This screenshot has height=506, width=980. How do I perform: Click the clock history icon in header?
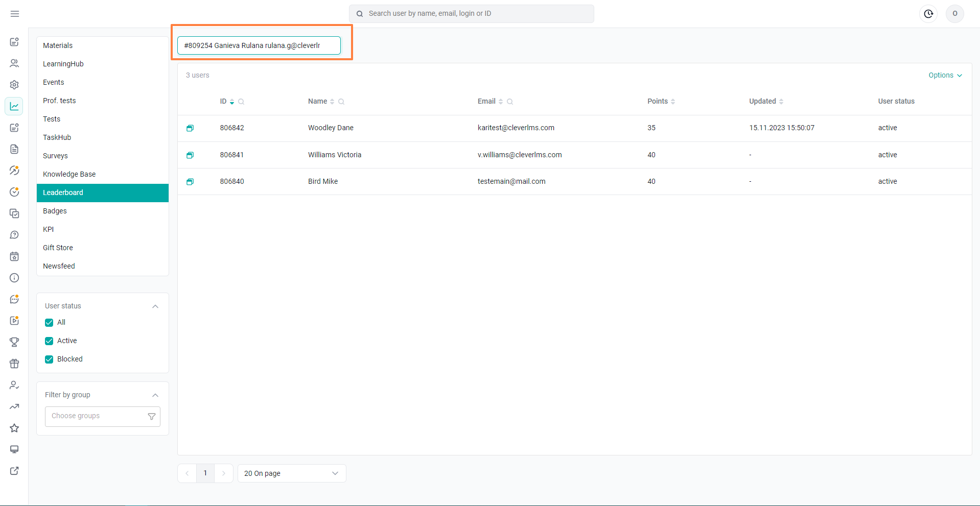pos(928,14)
